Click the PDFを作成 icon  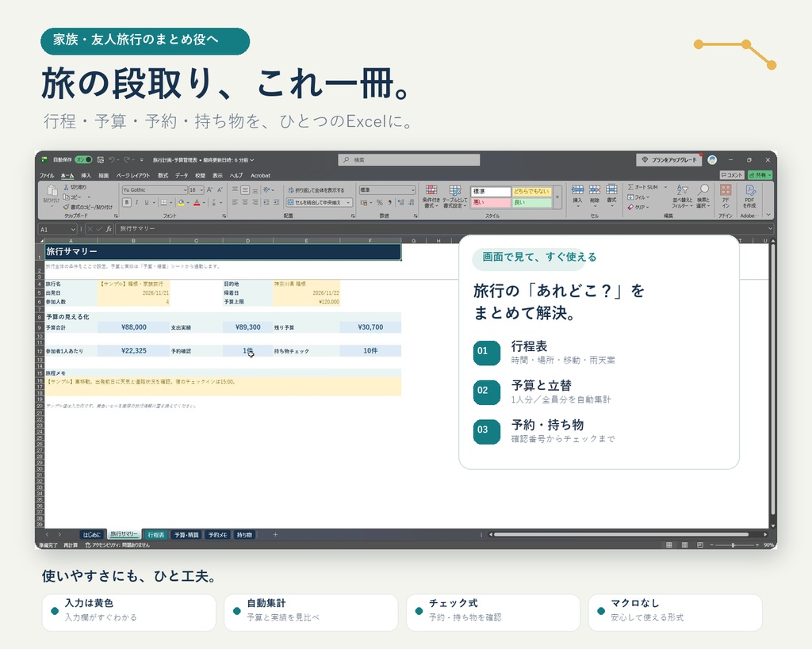point(749,190)
